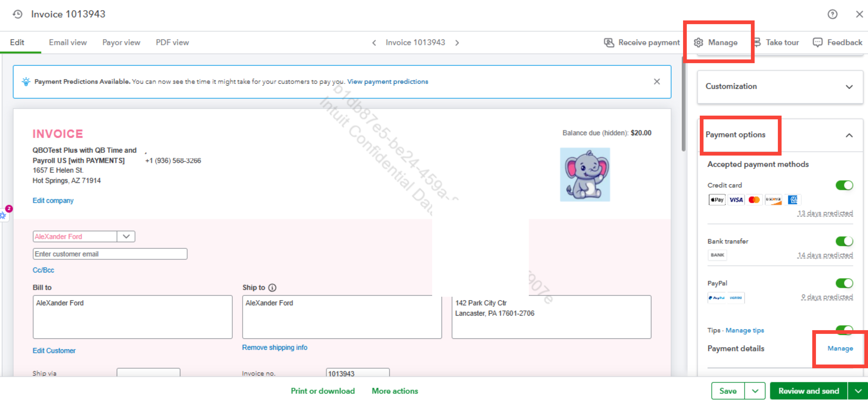Viewport: 868px width, 404px height.
Task: Go to next invoice with right arrow
Action: point(457,43)
